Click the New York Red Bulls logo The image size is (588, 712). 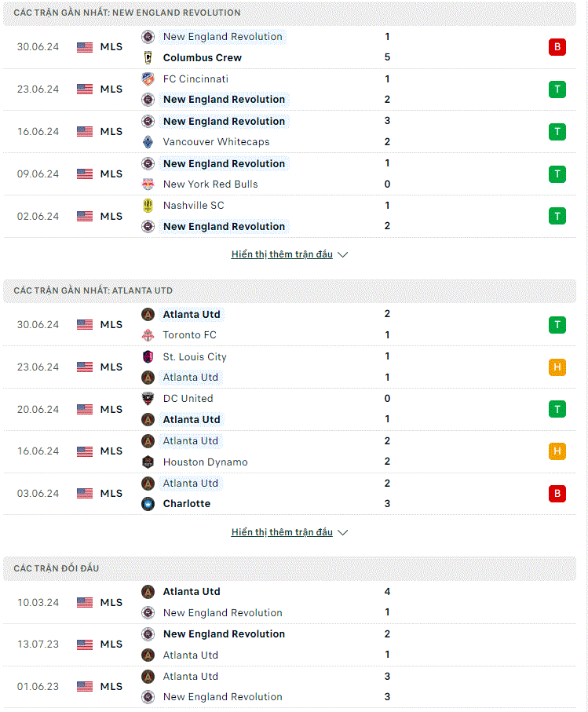[148, 184]
